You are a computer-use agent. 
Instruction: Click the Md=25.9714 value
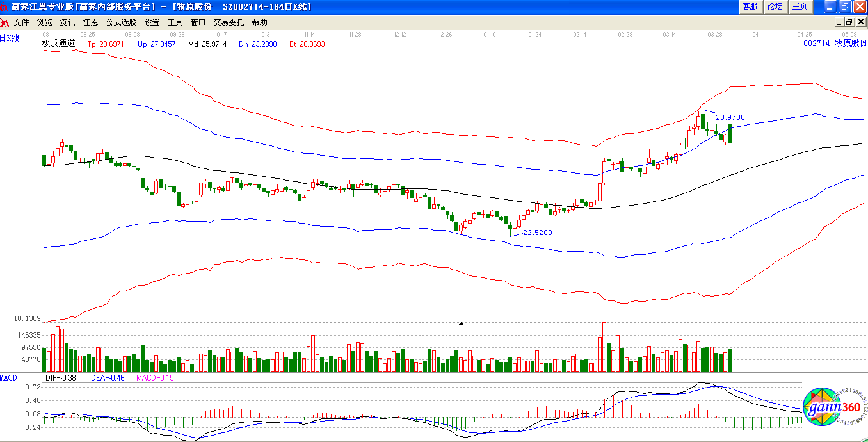[207, 45]
